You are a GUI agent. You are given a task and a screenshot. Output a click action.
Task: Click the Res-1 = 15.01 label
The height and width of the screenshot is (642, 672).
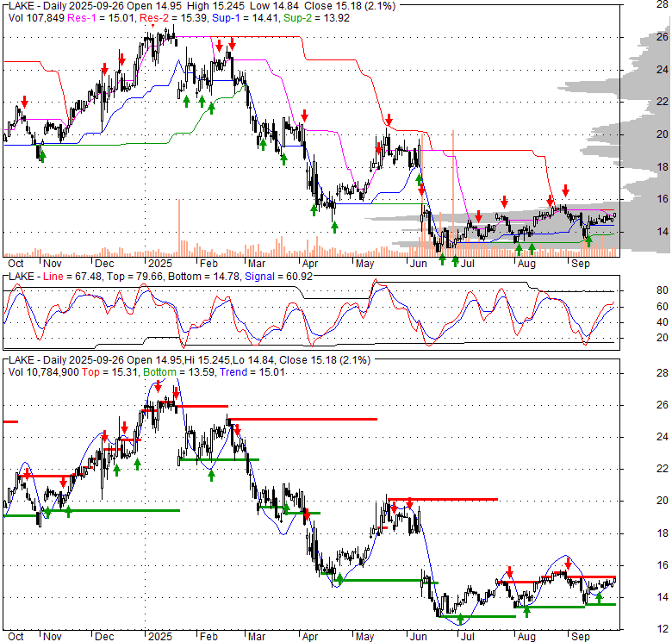pos(101,18)
